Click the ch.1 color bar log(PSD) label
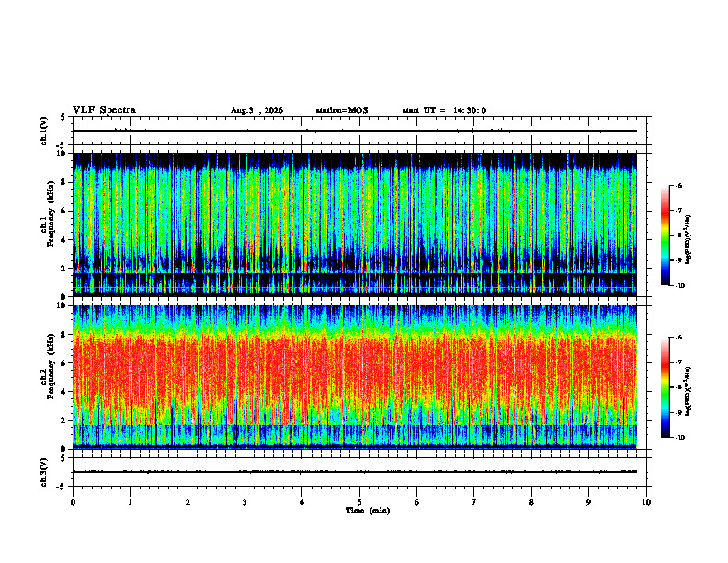Viewport: 728px width, 563px height. coord(688,240)
